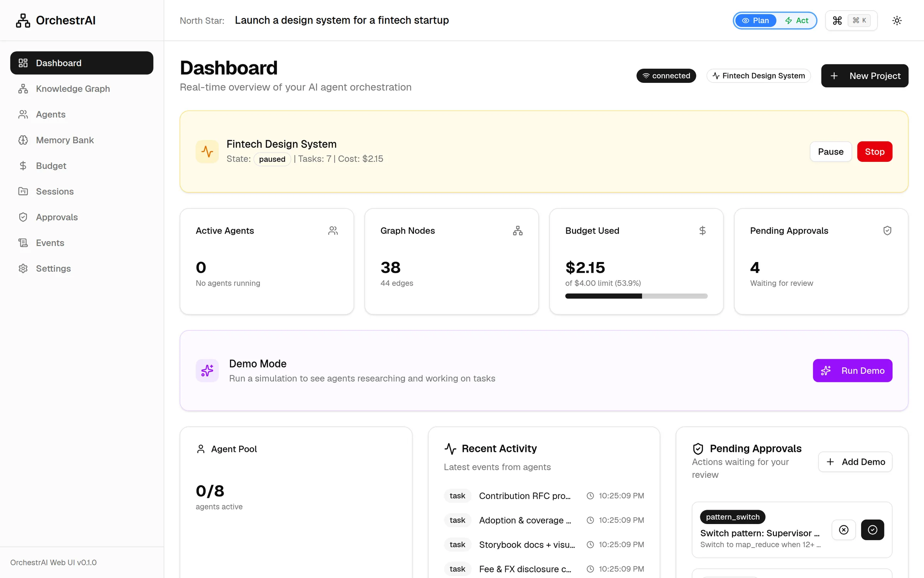Switch to Plan mode
Viewport: 924px width, 578px height.
(755, 20)
